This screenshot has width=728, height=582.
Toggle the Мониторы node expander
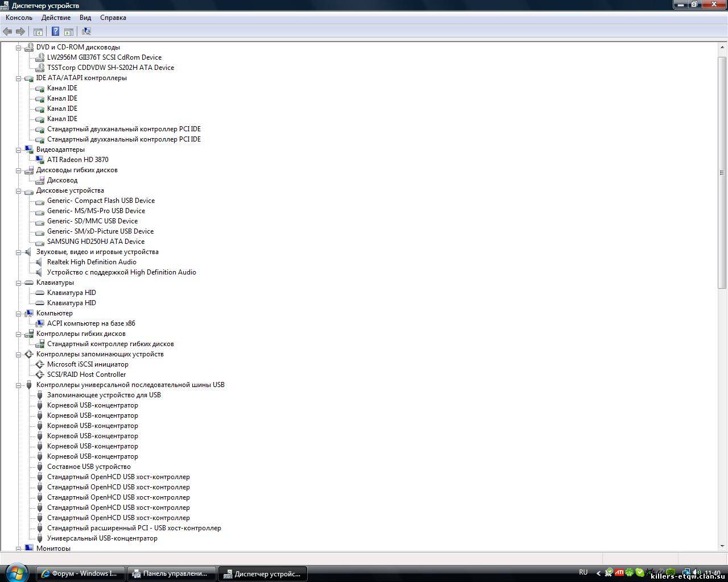[18, 548]
